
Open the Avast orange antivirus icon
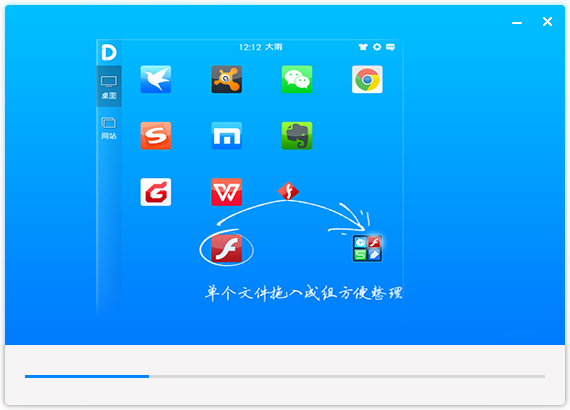[226, 79]
